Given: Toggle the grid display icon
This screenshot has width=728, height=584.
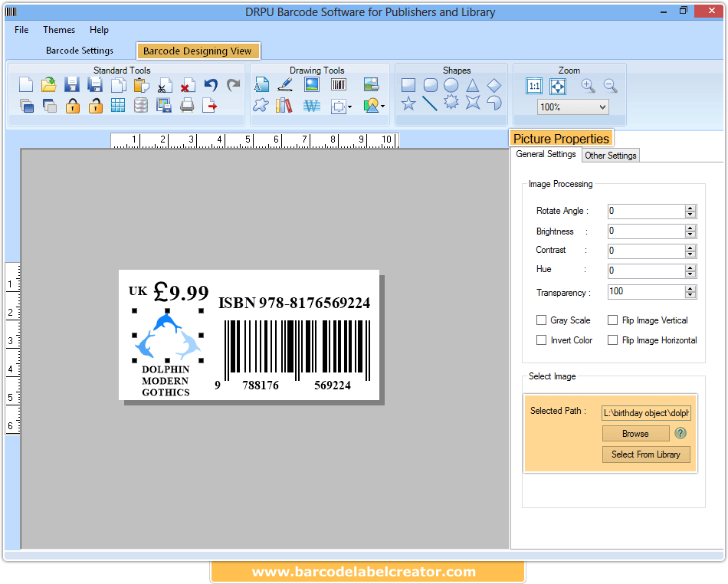Looking at the screenshot, I should [118, 105].
